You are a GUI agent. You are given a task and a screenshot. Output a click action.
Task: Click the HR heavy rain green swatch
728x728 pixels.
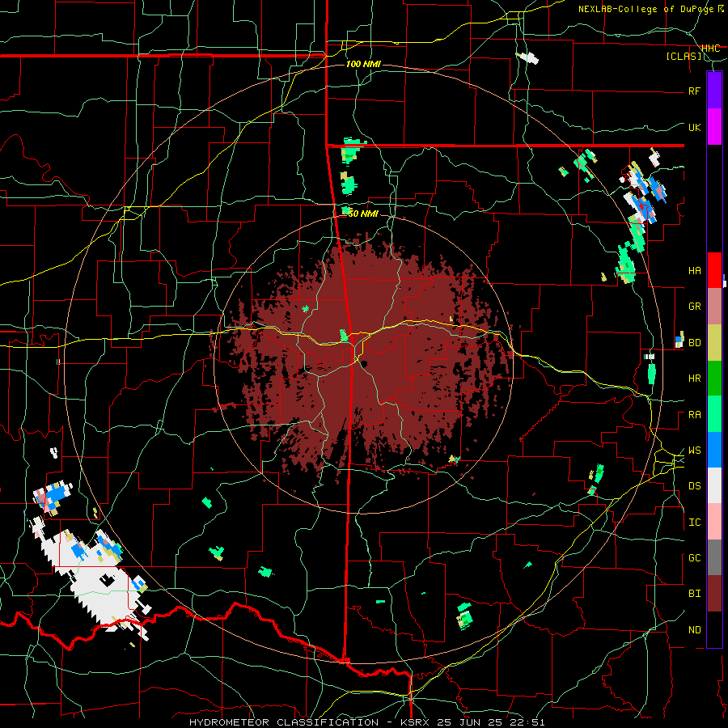(714, 378)
